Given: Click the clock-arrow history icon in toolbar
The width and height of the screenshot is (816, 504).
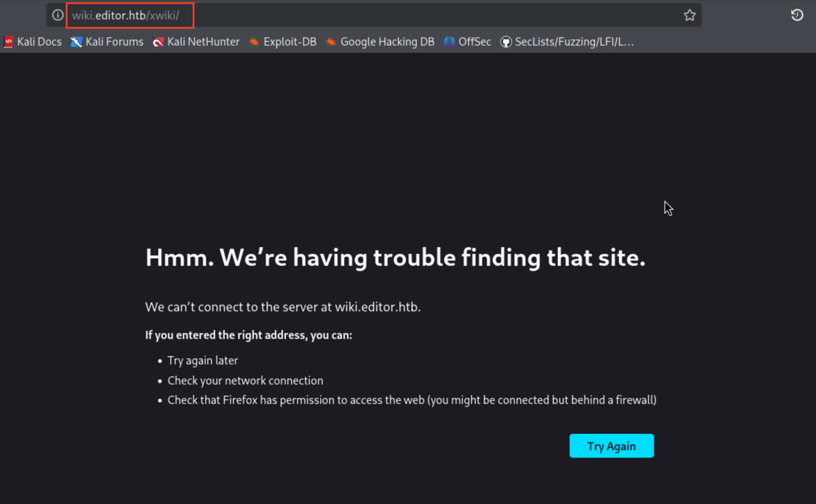Looking at the screenshot, I should click(797, 15).
